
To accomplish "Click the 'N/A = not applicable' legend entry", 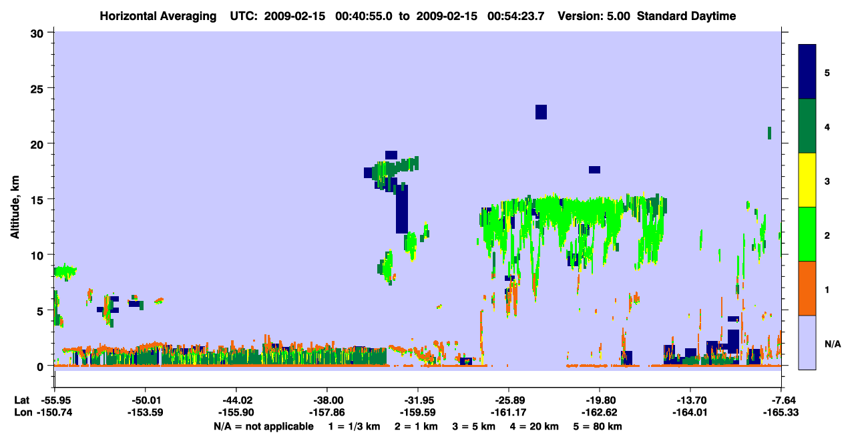I will point(263,426).
